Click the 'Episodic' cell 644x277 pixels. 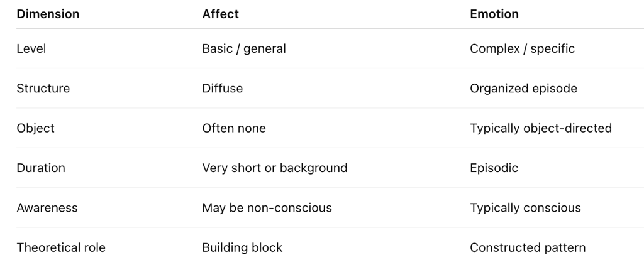click(x=494, y=168)
